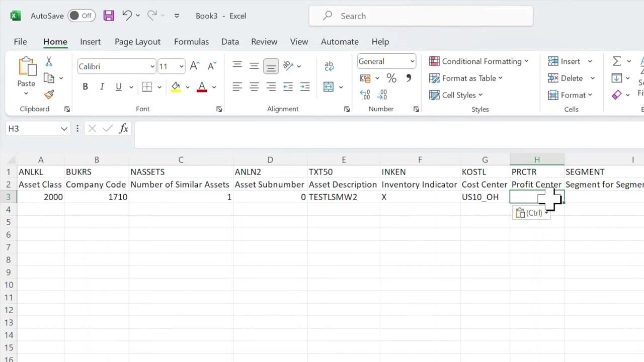Center text horizontally

[254, 87]
